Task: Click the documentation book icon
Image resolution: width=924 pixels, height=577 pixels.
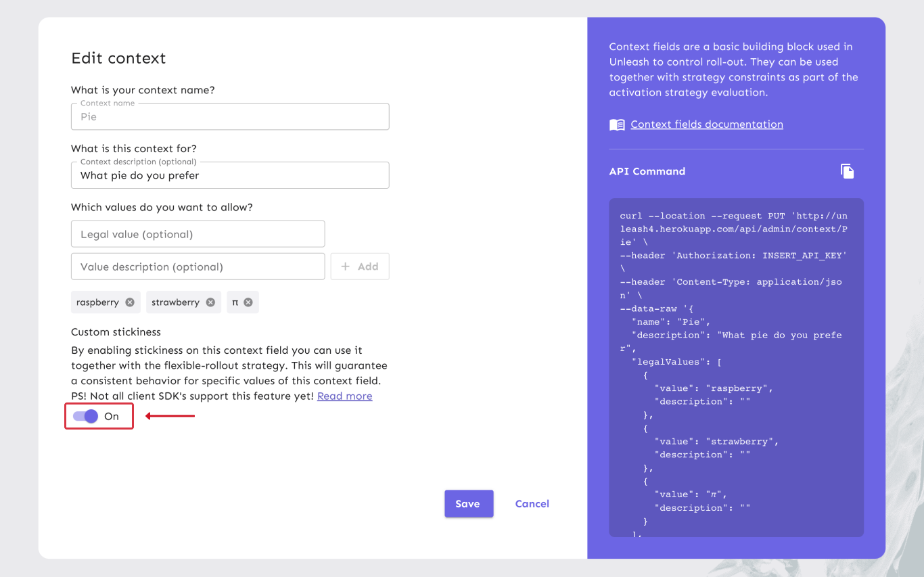Action: [616, 124]
